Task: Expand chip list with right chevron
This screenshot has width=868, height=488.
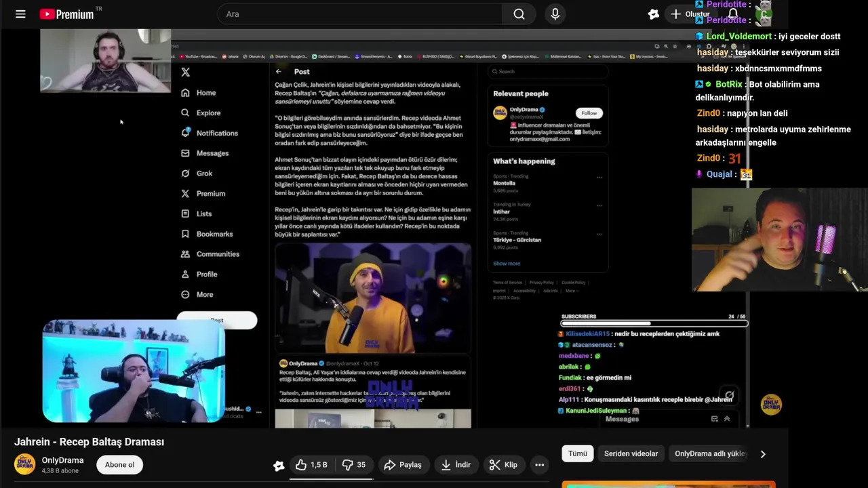Action: 763,454
